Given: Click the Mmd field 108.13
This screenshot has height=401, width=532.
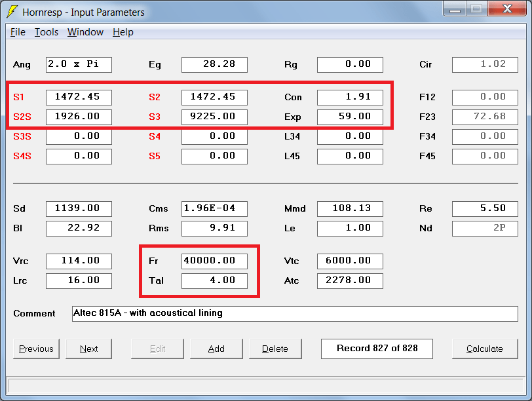Looking at the screenshot, I should point(350,208).
